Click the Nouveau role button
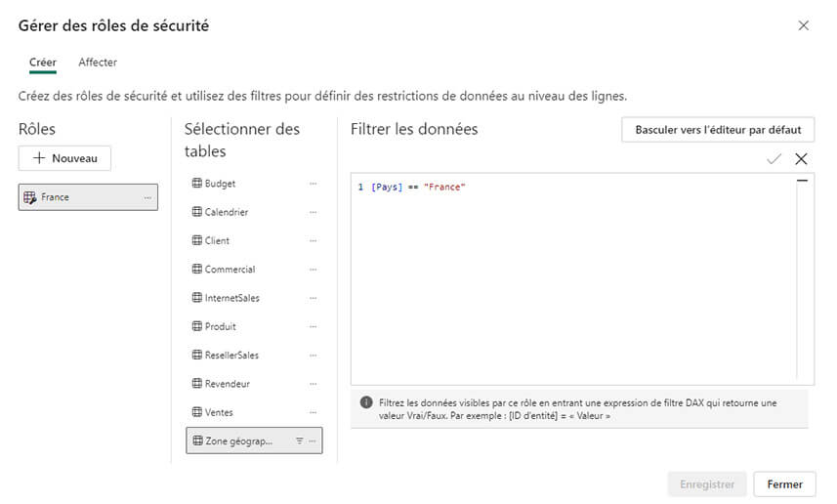The height and width of the screenshot is (504, 837). tap(64, 158)
